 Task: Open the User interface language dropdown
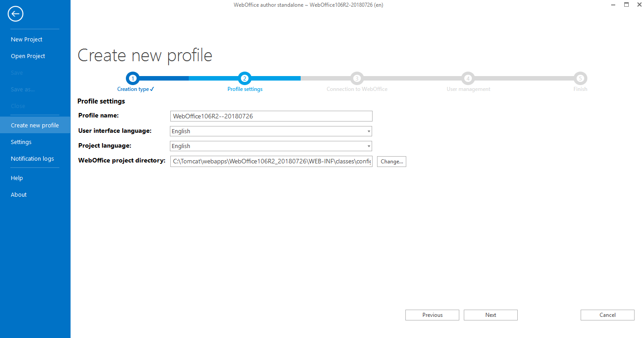(369, 131)
